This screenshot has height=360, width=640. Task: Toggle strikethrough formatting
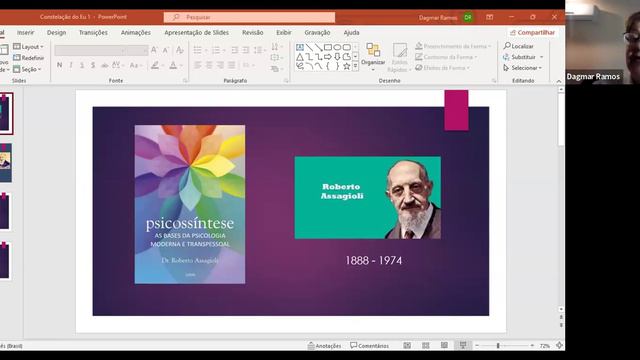[x=104, y=65]
